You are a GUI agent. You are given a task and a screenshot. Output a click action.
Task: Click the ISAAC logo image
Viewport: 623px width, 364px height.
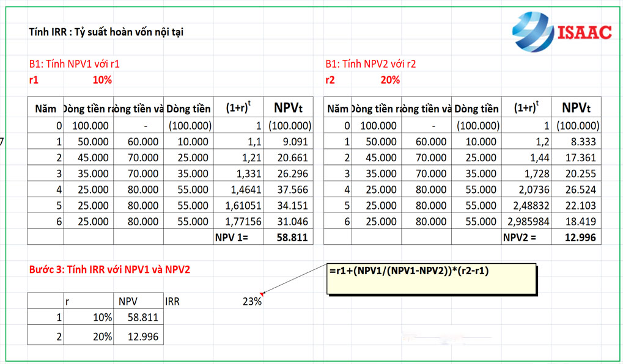562,31
